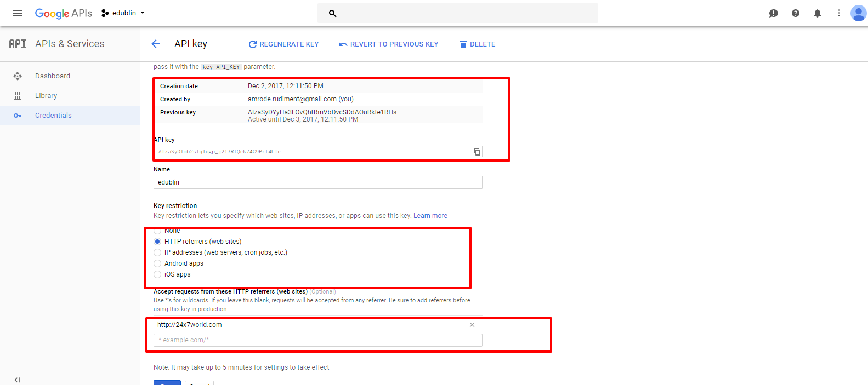Select iOS apps radio button
The height and width of the screenshot is (385, 868).
(x=157, y=274)
